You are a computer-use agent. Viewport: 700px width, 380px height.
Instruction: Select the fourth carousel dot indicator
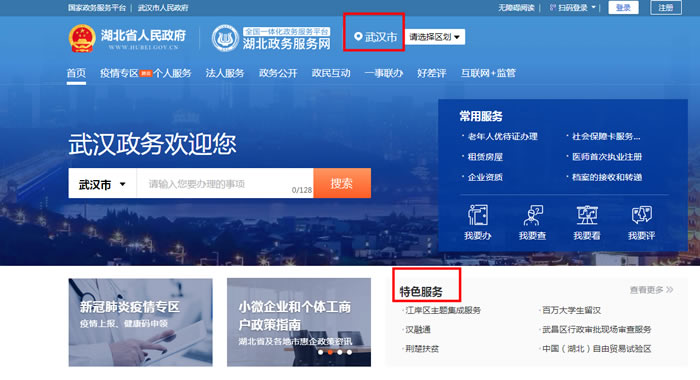349,352
